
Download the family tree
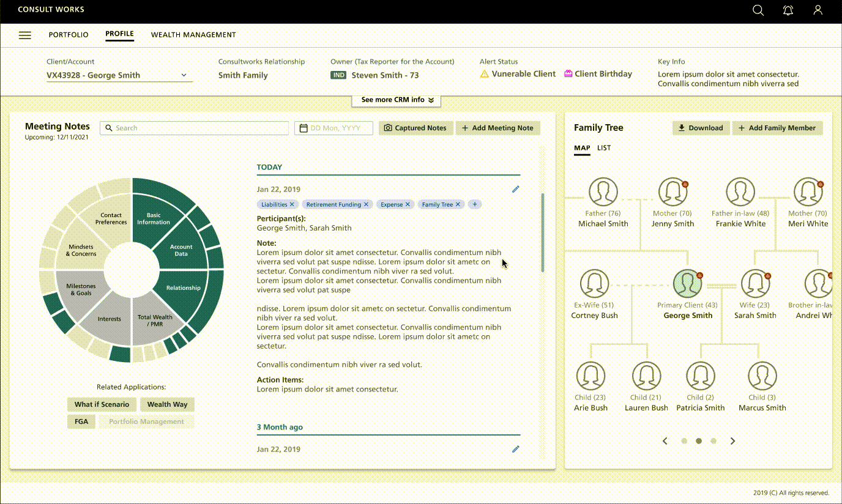(x=701, y=128)
